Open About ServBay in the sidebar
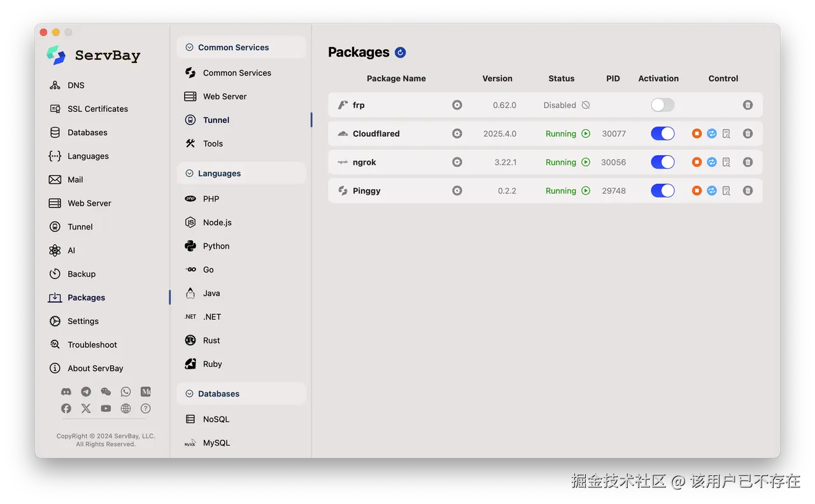This screenshot has width=815, height=504. tap(87, 368)
